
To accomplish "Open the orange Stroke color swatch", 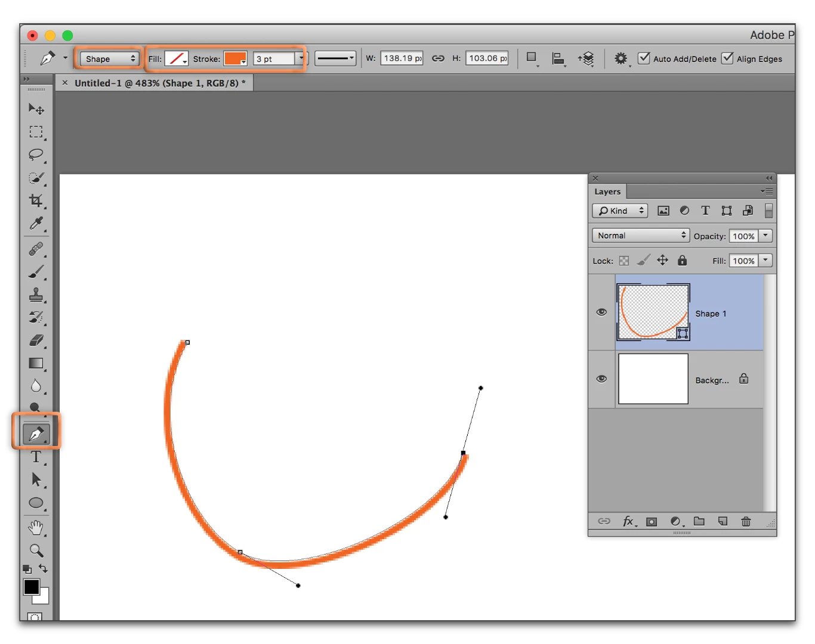I will point(235,58).
